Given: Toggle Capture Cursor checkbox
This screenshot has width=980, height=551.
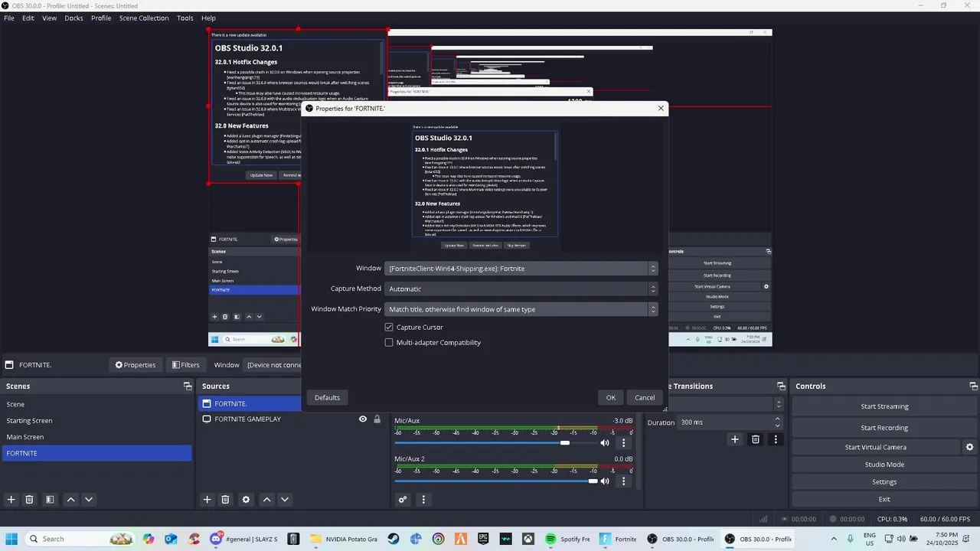Looking at the screenshot, I should coord(389,328).
